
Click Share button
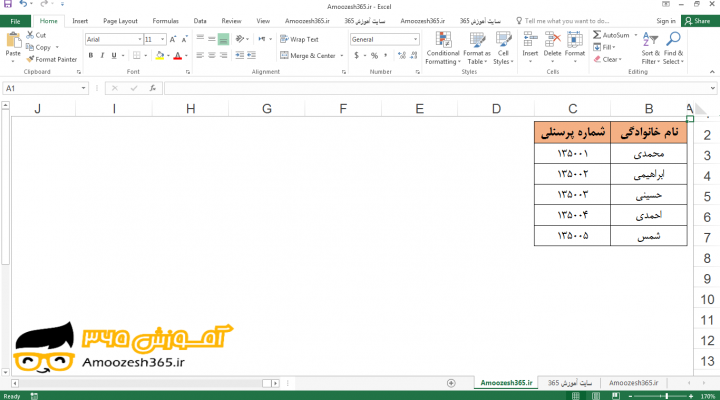tap(698, 21)
